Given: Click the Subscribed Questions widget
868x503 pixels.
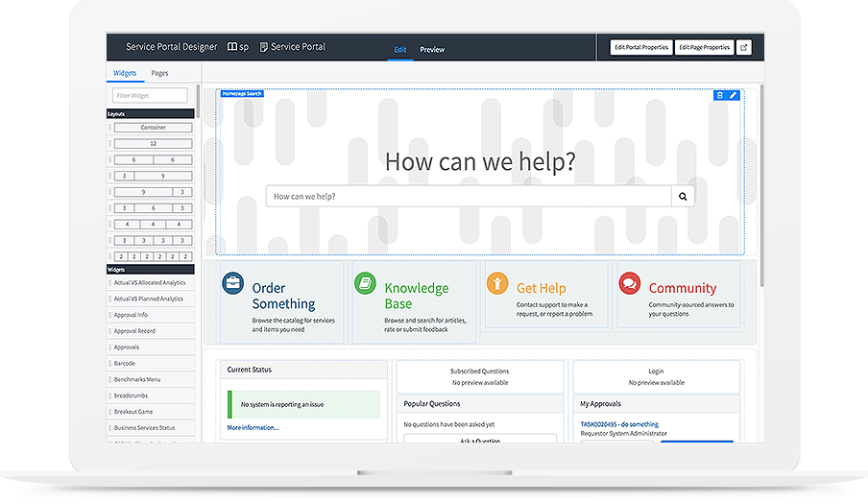Looking at the screenshot, I should click(480, 377).
